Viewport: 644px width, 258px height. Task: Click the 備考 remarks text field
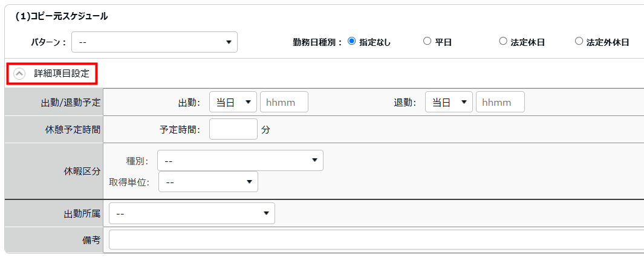tap(375, 240)
